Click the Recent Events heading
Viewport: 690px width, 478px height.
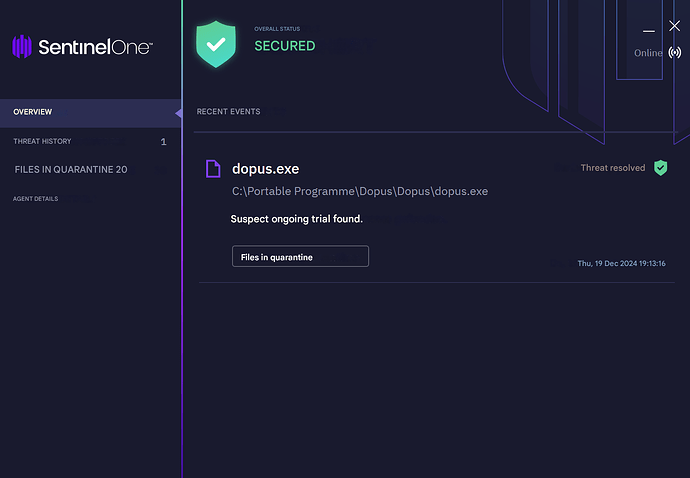coord(228,112)
